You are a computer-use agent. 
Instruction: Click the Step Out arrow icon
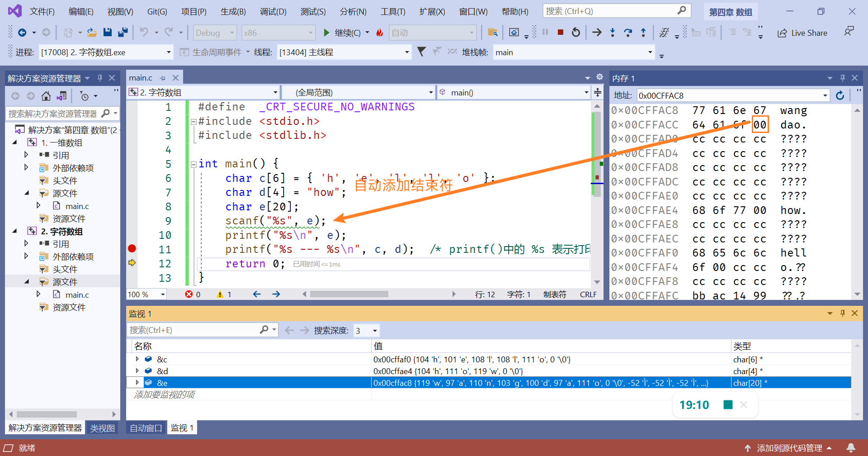(x=643, y=32)
